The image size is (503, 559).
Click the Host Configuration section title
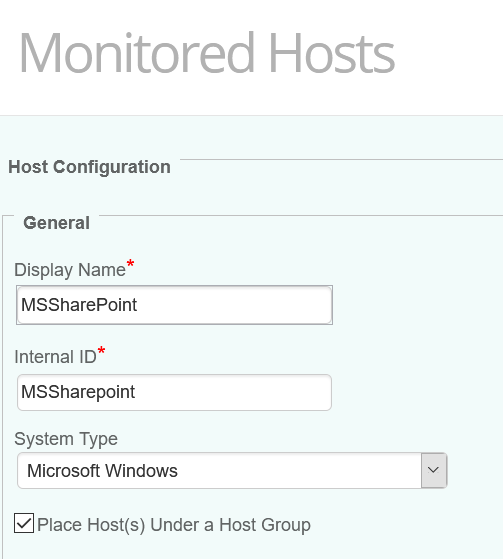click(x=89, y=167)
